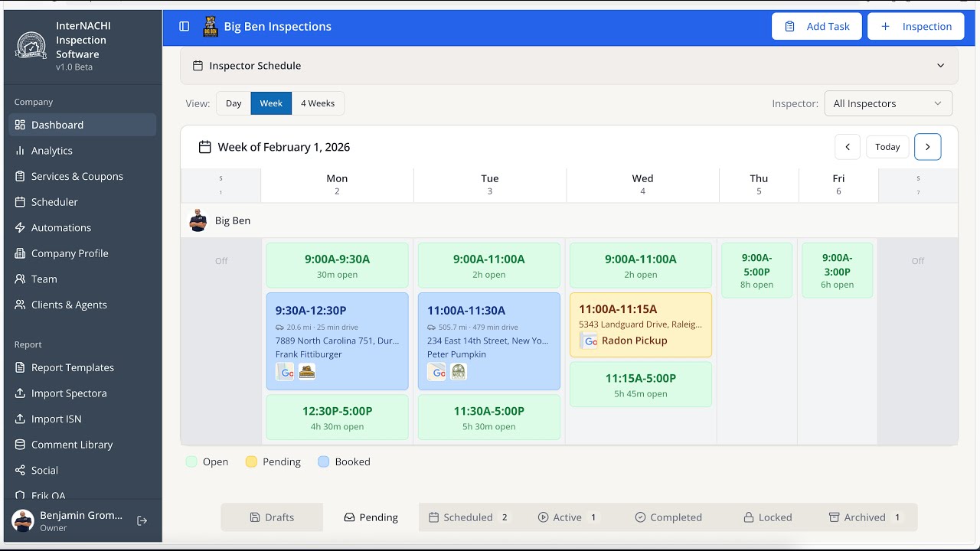Select Monday 12:30P-5:00P open slot
This screenshot has height=551, width=980.
(338, 418)
